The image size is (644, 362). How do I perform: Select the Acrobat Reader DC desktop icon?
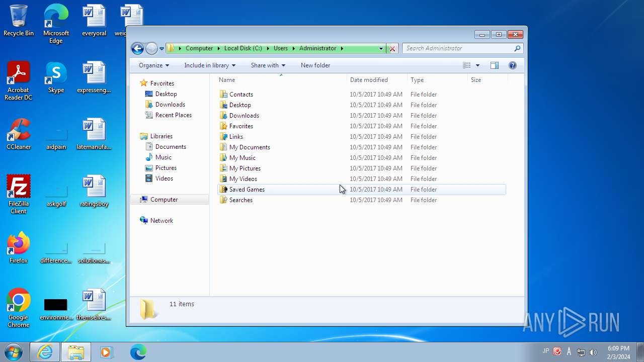(x=19, y=81)
